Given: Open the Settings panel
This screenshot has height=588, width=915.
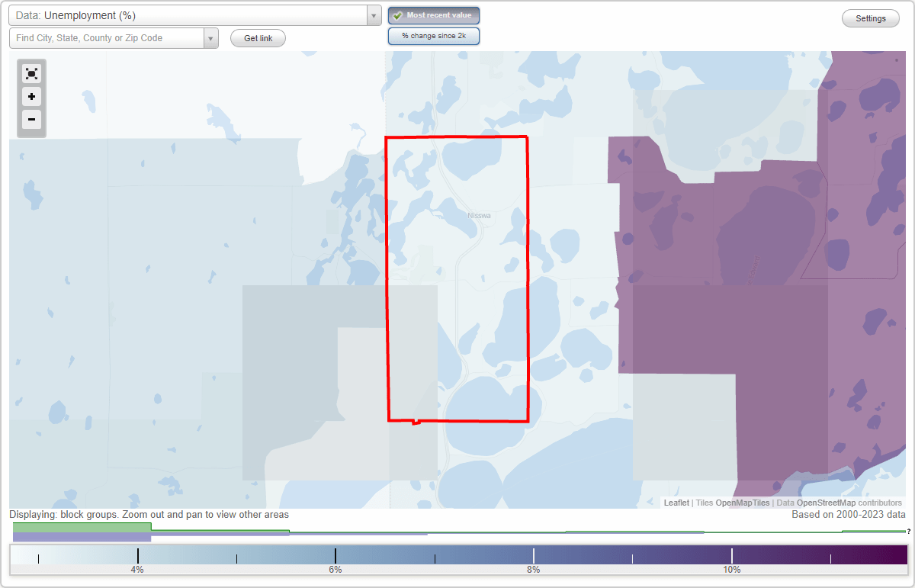Looking at the screenshot, I should click(x=870, y=18).
